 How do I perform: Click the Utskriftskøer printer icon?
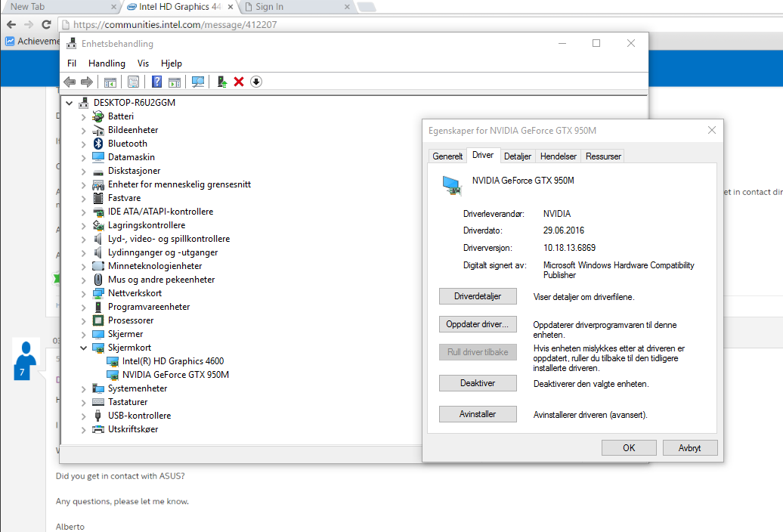click(x=98, y=429)
